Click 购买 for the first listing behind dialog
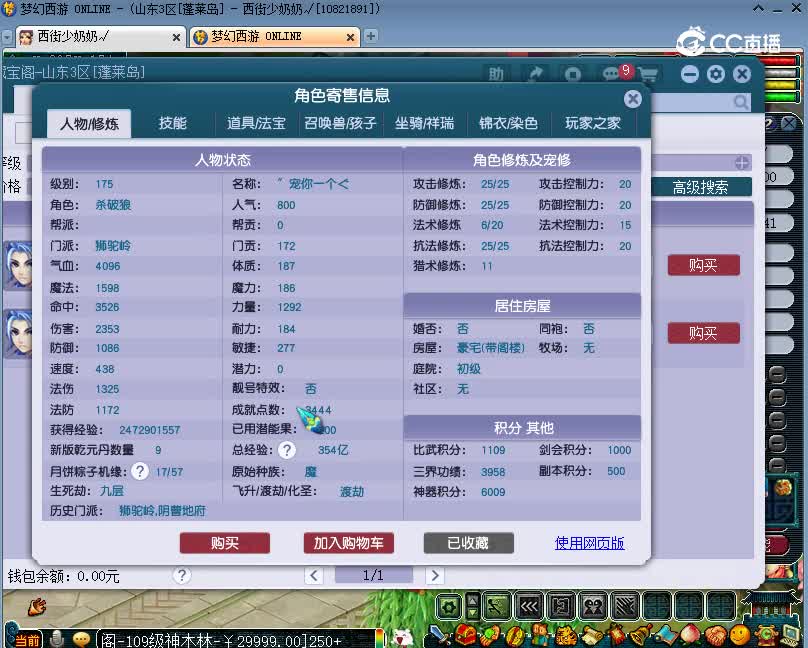 (x=703, y=265)
